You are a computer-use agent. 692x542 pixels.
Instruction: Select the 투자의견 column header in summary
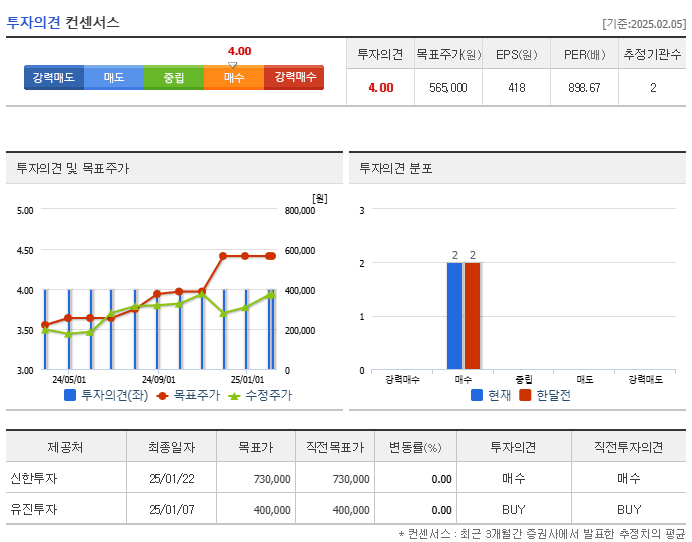point(380,54)
